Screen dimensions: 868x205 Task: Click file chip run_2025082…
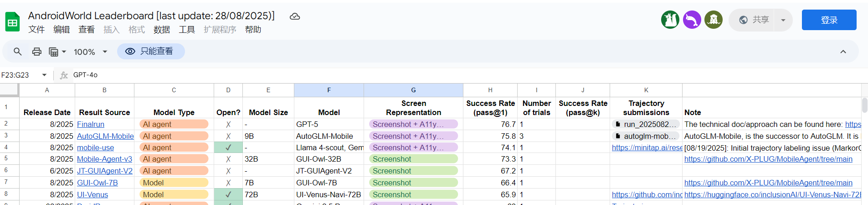pyautogui.click(x=646, y=124)
